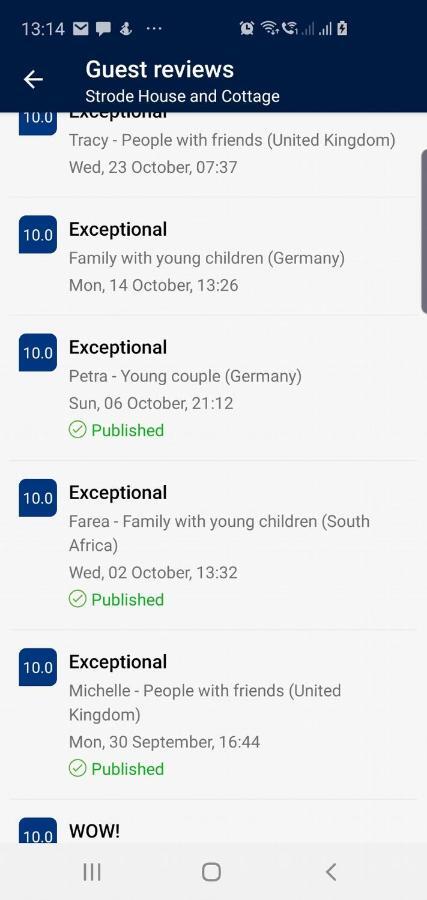This screenshot has width=427, height=900.
Task: Tap the Published checkmark on Petra's review
Action: 77,430
